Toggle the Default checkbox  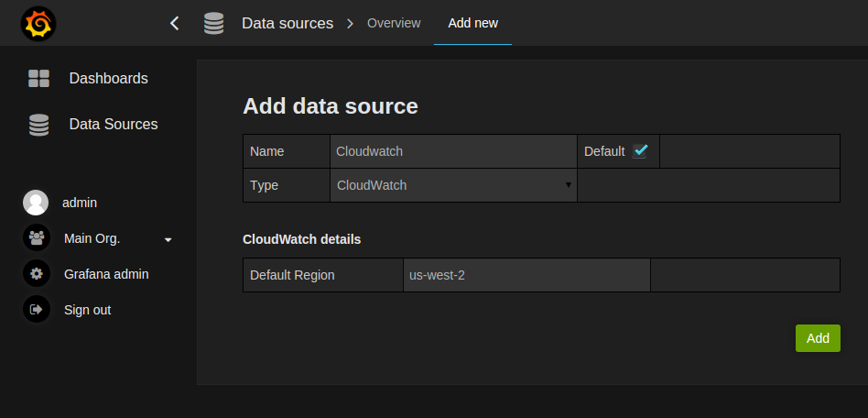tap(640, 151)
